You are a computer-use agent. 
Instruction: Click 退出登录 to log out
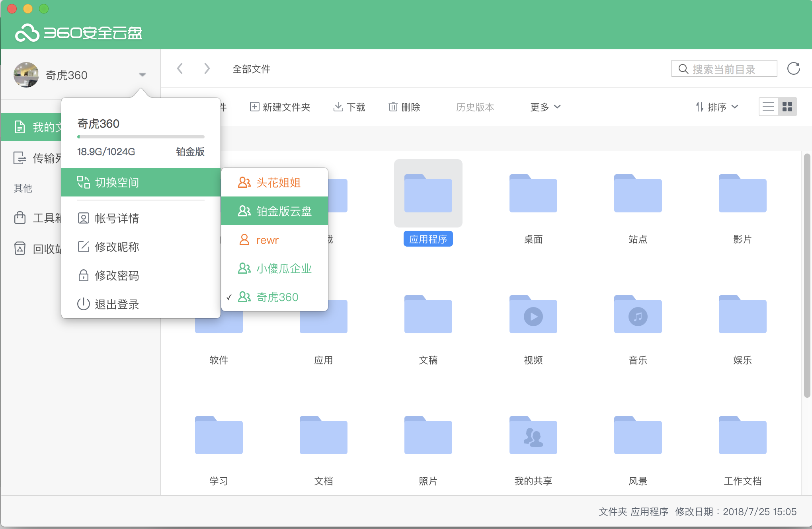coord(141,304)
